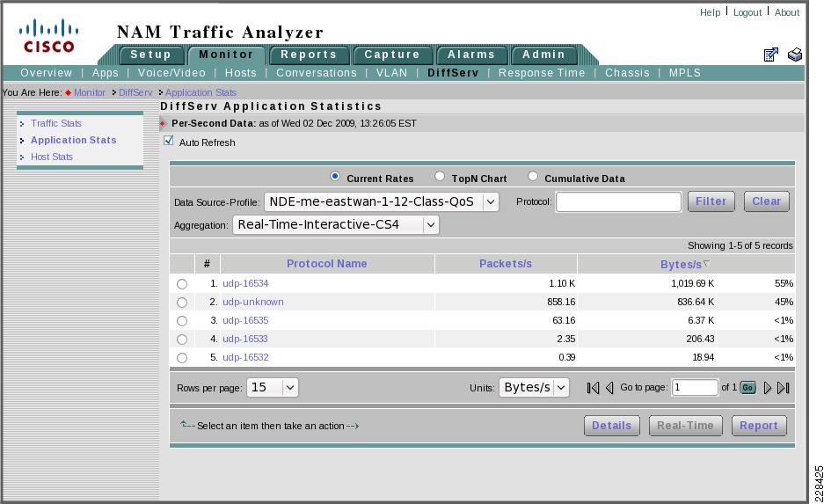Go to last page arrow icon

784,388
